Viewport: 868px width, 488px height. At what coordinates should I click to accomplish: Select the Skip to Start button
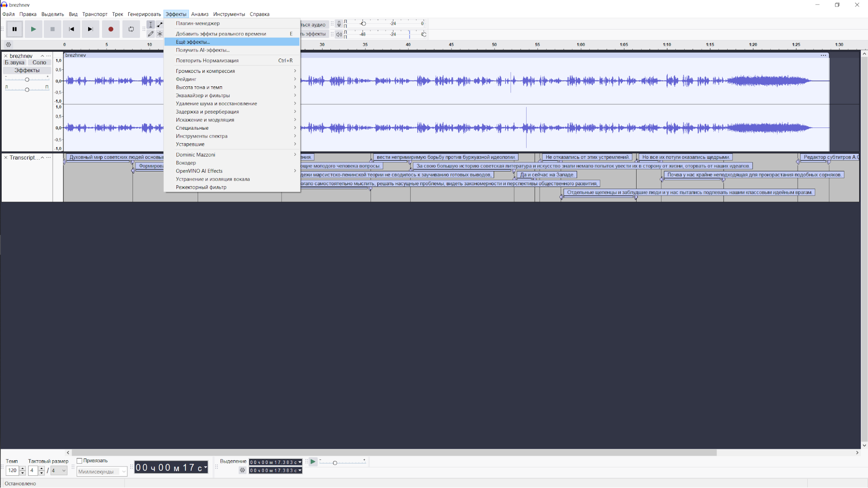click(x=72, y=29)
